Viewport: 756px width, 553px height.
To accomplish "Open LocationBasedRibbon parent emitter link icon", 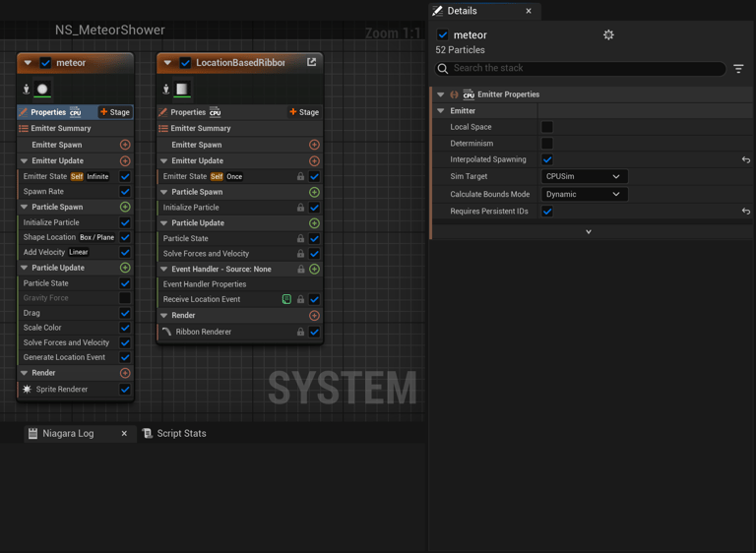I will 311,62.
